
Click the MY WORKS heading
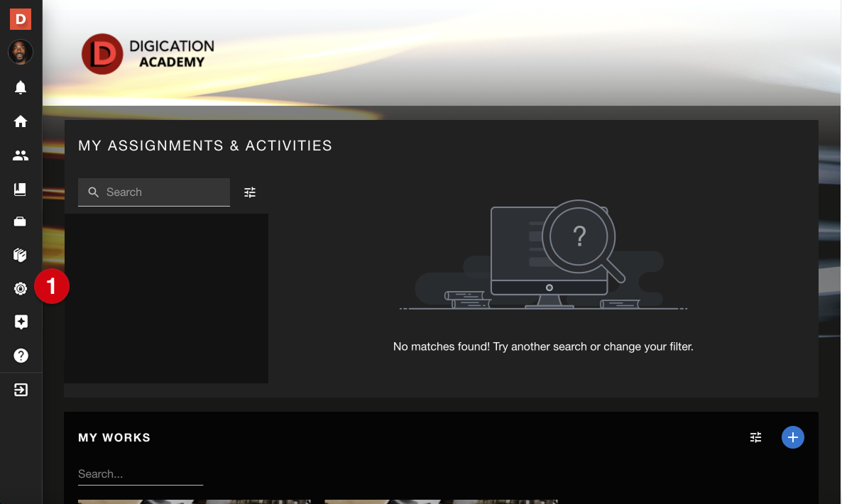114,437
